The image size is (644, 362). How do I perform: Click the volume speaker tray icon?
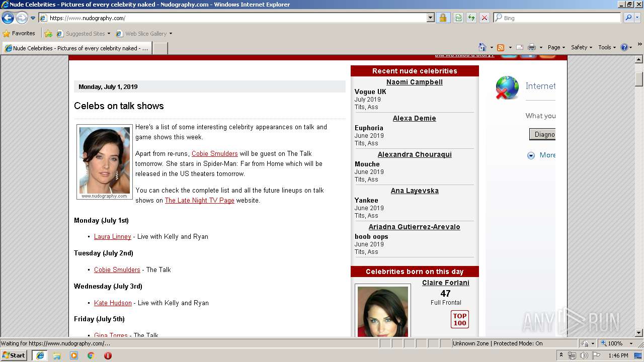tap(584, 355)
